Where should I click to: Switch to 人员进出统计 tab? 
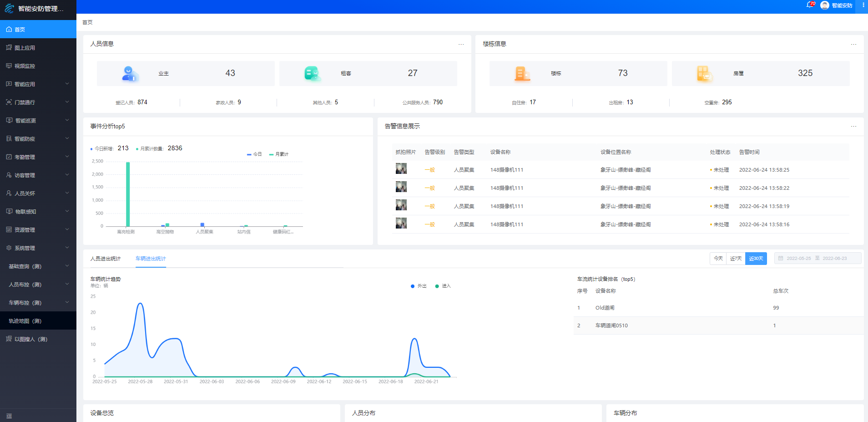105,259
